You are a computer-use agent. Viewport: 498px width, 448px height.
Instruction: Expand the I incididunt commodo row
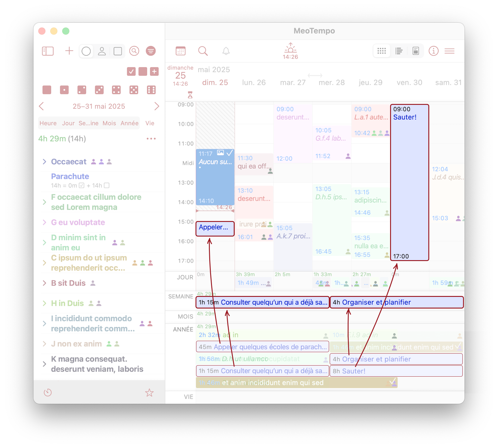[45, 323]
